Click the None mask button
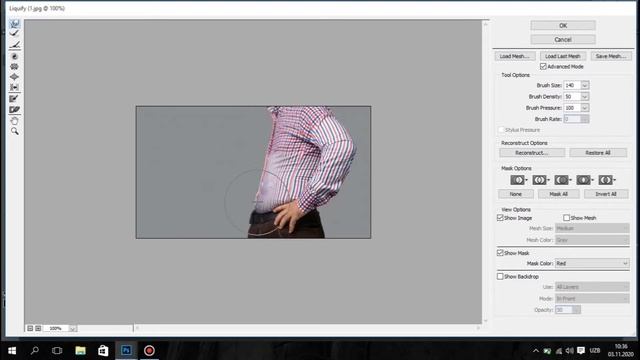The width and height of the screenshot is (640, 360). (x=516, y=194)
